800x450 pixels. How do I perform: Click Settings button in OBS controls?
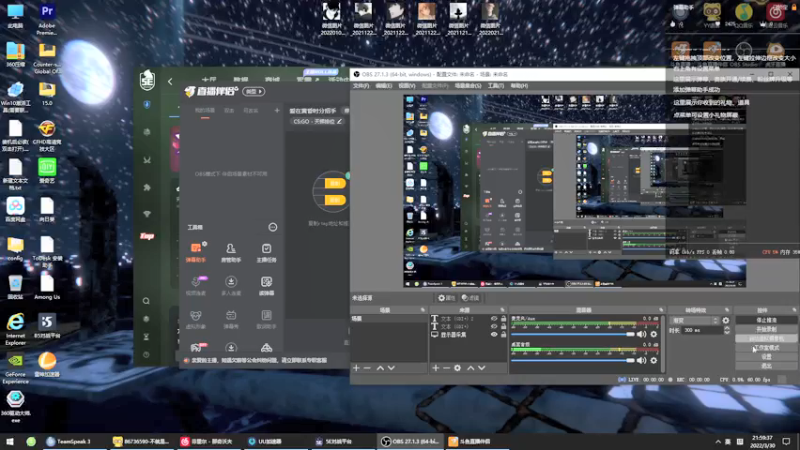(x=765, y=356)
